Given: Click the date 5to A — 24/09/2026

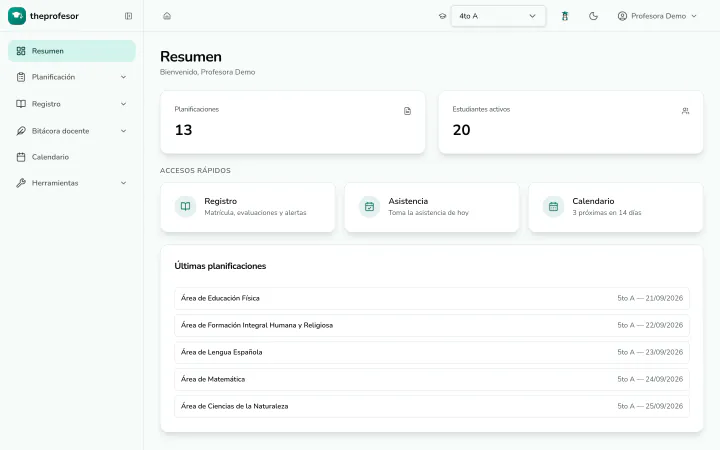Looking at the screenshot, I should 650,379.
